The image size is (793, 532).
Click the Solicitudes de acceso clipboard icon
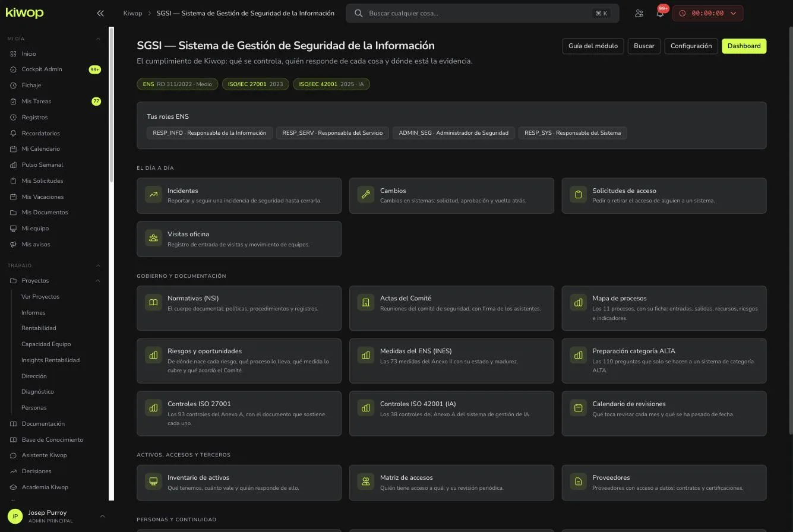578,194
